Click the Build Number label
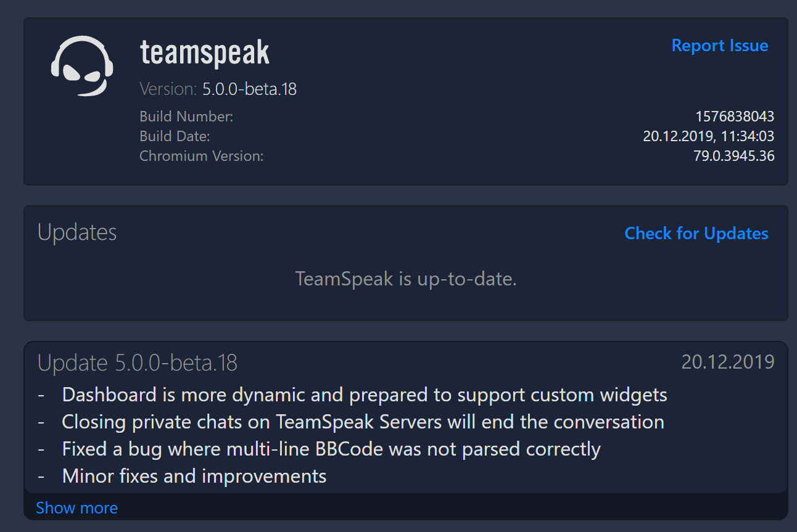The height and width of the screenshot is (532, 797). 186,117
